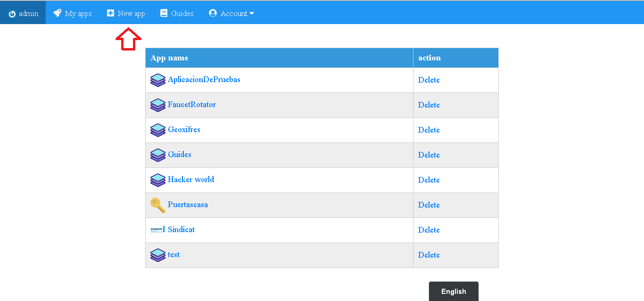The width and height of the screenshot is (644, 301).
Task: Open the Geoxifres app link
Action: pyautogui.click(x=184, y=130)
